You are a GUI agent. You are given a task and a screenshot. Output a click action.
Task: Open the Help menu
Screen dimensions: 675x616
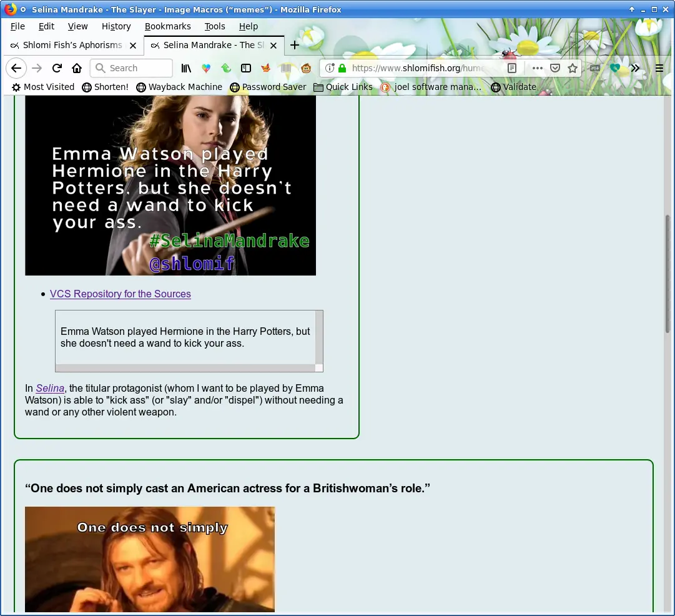click(x=249, y=26)
